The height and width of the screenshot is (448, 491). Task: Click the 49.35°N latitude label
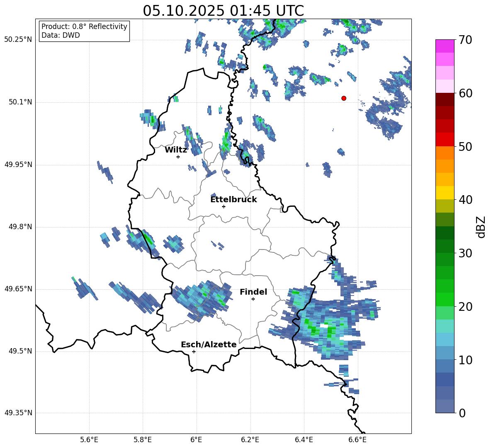coord(18,413)
